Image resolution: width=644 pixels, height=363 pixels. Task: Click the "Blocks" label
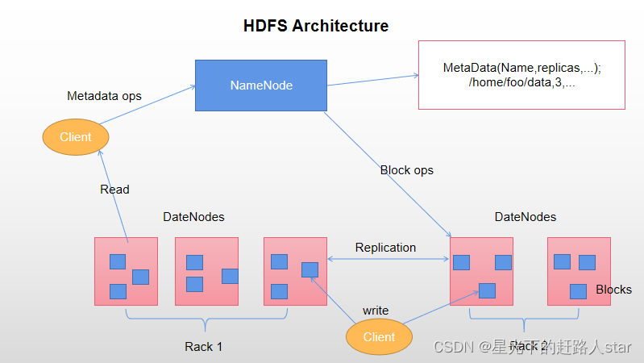point(613,290)
